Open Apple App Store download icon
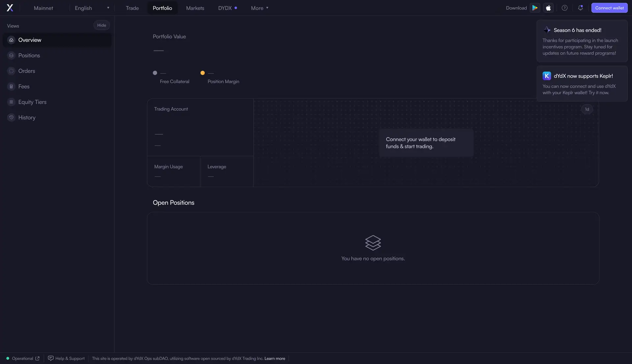This screenshot has height=364, width=632. tap(548, 8)
